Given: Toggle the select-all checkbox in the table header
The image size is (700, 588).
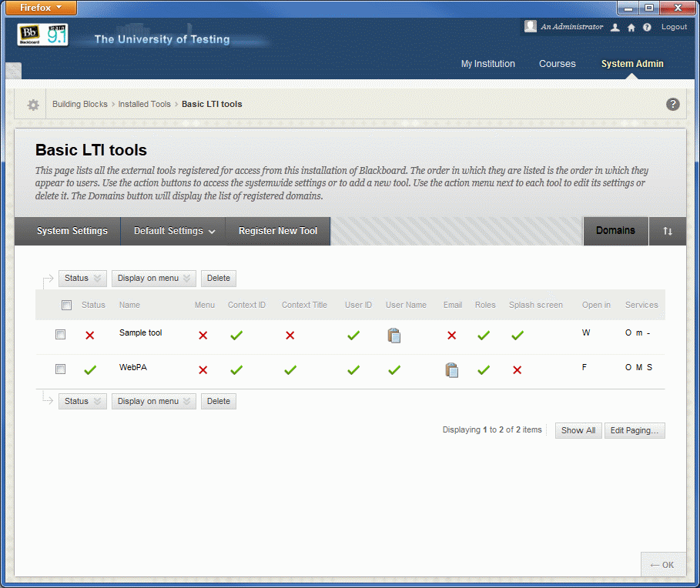Looking at the screenshot, I should pyautogui.click(x=66, y=305).
